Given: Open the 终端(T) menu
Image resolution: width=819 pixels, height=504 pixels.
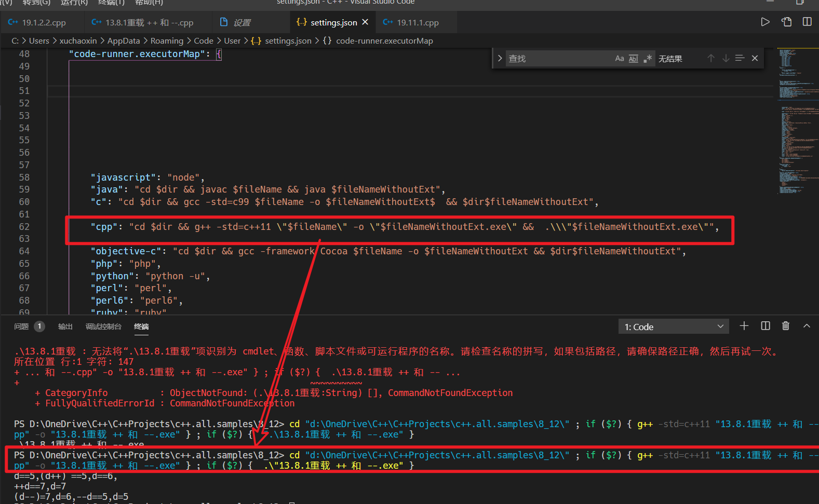Looking at the screenshot, I should (x=111, y=3).
